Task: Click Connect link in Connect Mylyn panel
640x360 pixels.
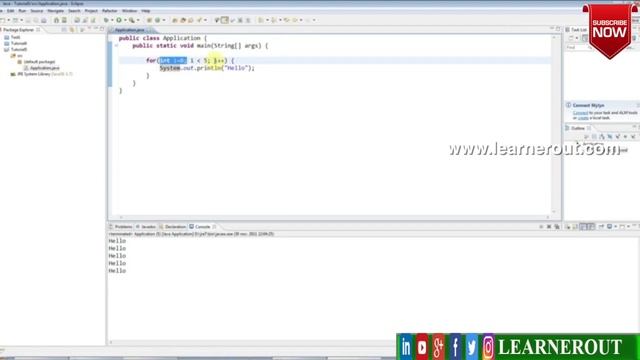Action: [x=580, y=113]
